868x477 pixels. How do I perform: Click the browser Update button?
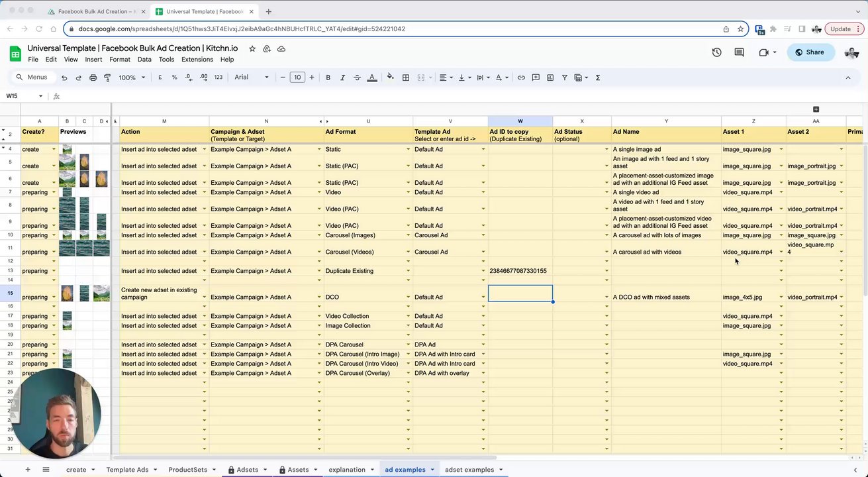tap(840, 29)
